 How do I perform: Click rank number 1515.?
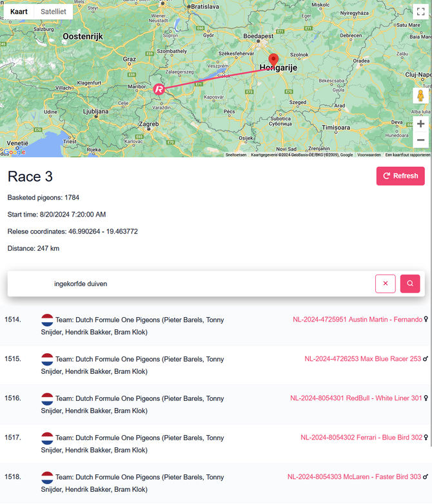(13, 359)
